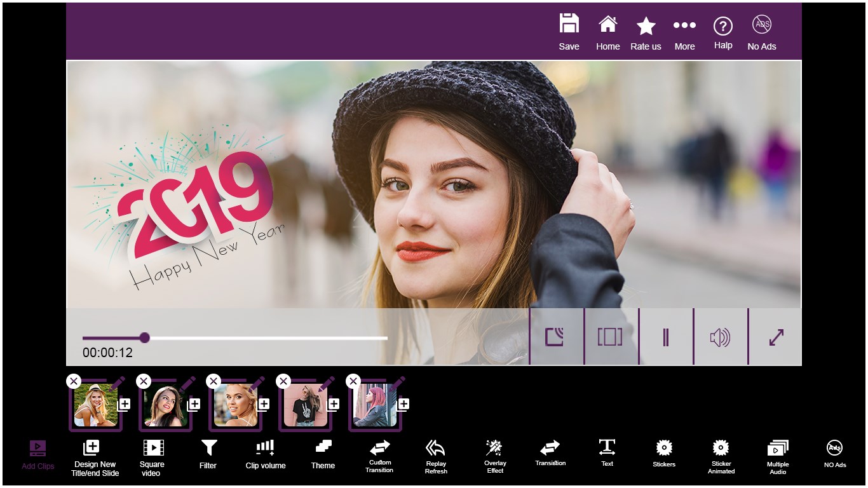Select the skeleton t-shirt clip thumbnail
The image size is (868, 488).
tap(306, 405)
